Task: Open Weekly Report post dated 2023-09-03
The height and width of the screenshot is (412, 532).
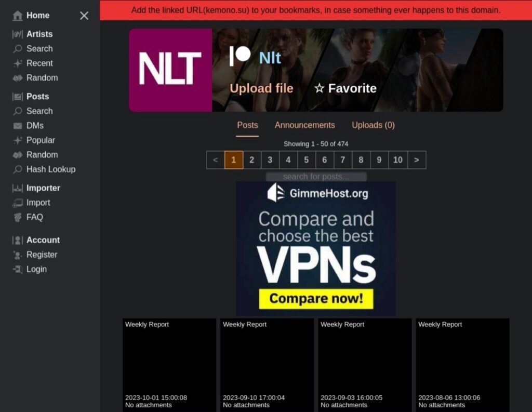Action: point(365,365)
